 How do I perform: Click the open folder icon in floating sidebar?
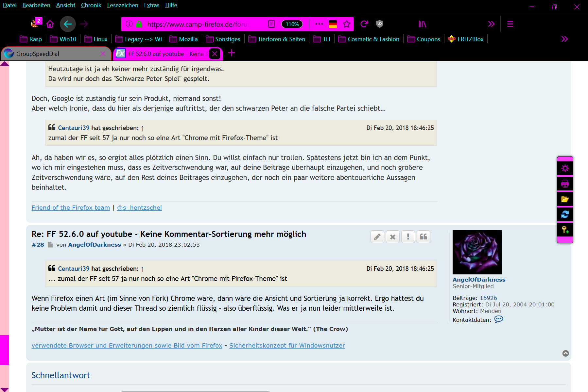[x=565, y=199]
